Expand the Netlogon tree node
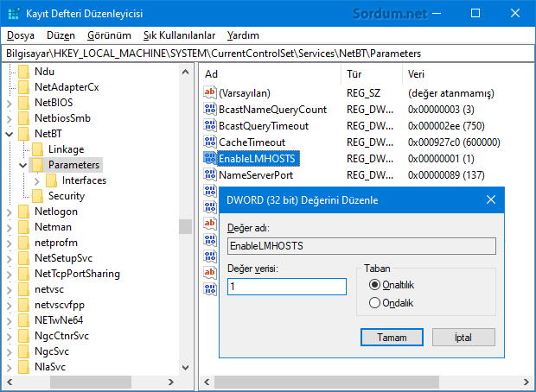 click(10, 212)
